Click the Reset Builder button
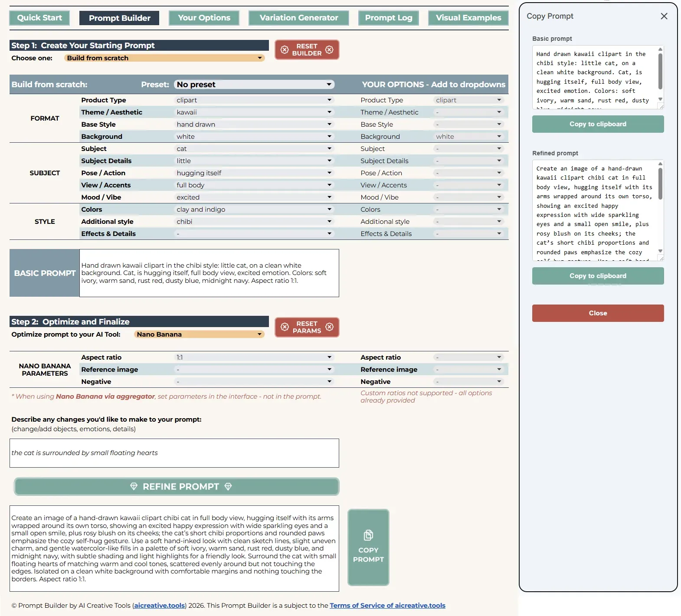The width and height of the screenshot is (681, 616). click(x=307, y=49)
